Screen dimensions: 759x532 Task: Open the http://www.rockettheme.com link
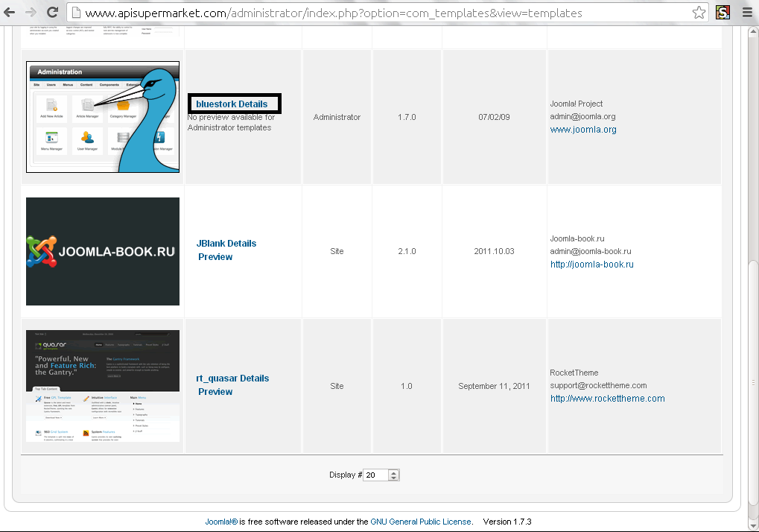click(607, 399)
